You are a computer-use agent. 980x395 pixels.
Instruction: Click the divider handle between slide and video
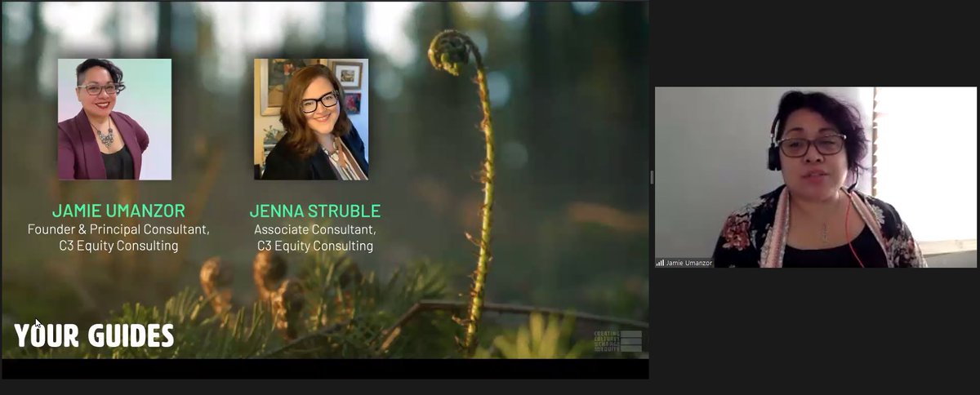point(652,177)
